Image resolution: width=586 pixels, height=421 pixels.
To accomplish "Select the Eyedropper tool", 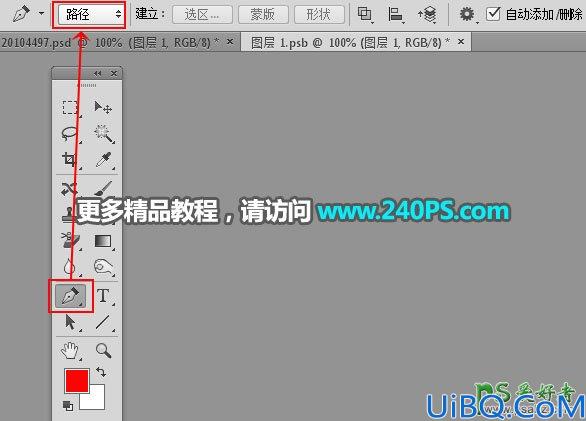I will coord(104,160).
